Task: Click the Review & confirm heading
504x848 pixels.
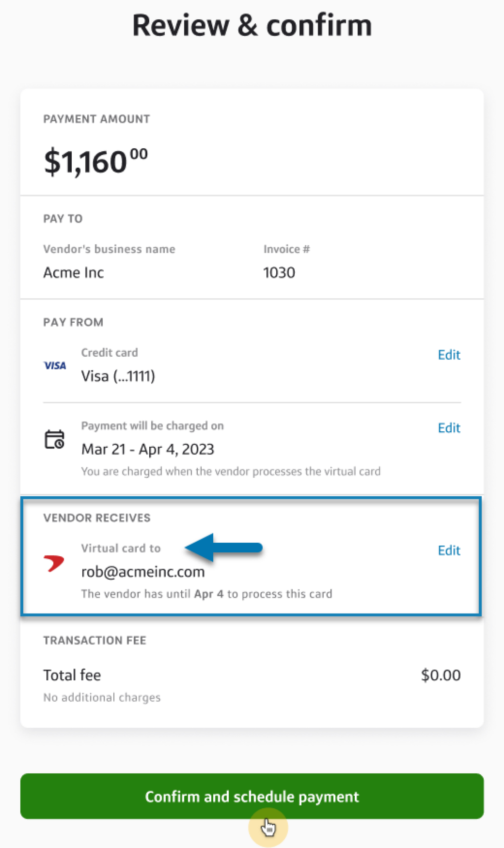Action: (x=252, y=25)
